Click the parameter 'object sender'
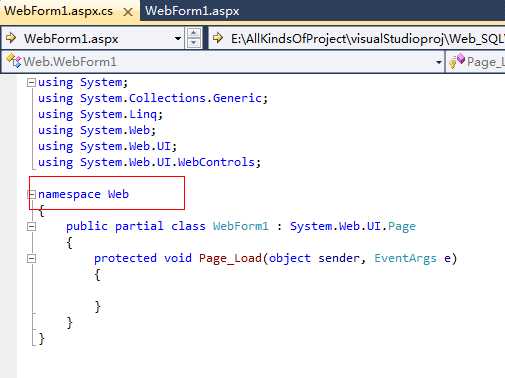The image size is (505, 378). click(314, 258)
